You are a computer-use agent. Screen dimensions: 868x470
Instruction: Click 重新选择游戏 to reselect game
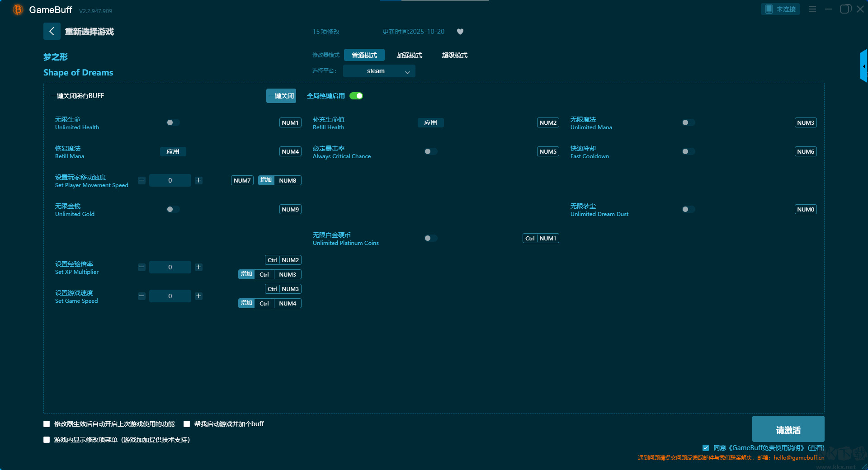[x=90, y=32]
